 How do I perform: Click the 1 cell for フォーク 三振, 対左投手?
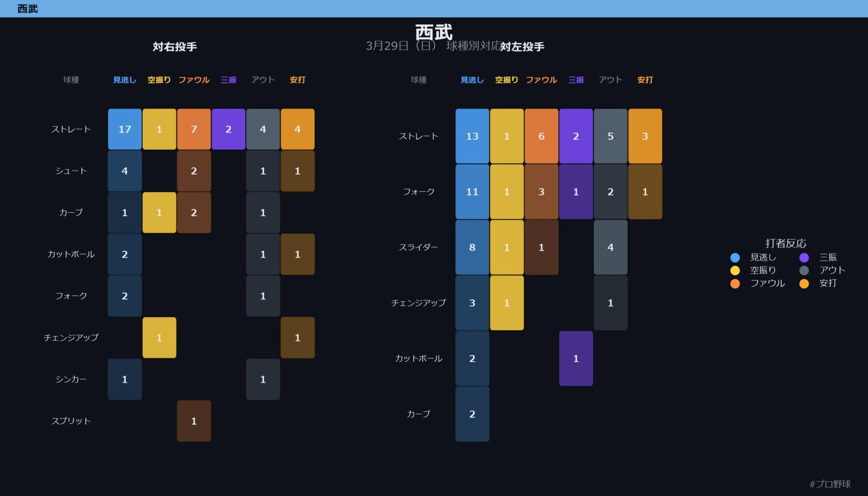(x=576, y=192)
